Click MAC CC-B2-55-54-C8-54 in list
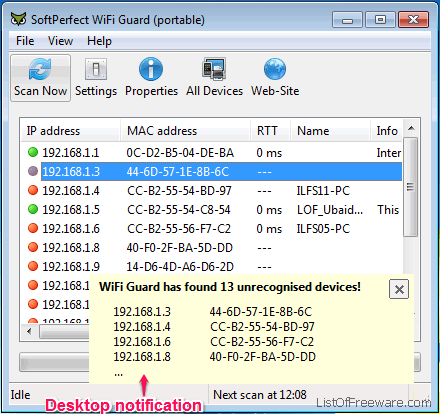 point(179,210)
